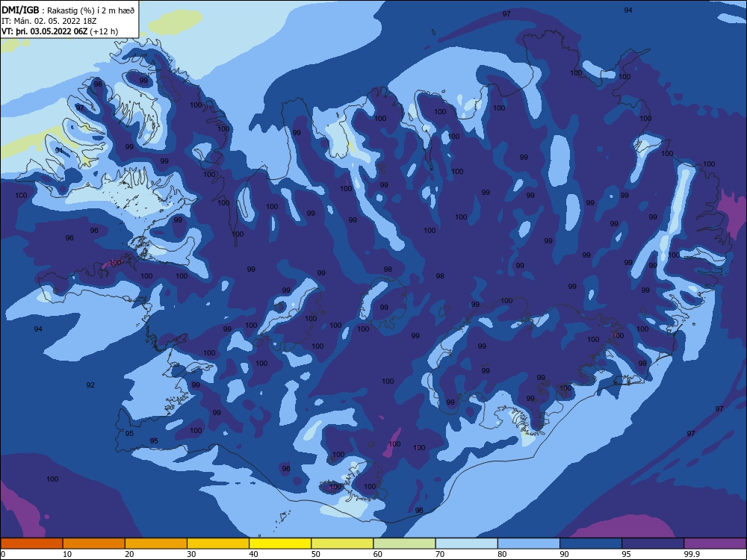747x560 pixels.
Task: Pick the light green 60–70 legend swatch
Action: pos(404,544)
